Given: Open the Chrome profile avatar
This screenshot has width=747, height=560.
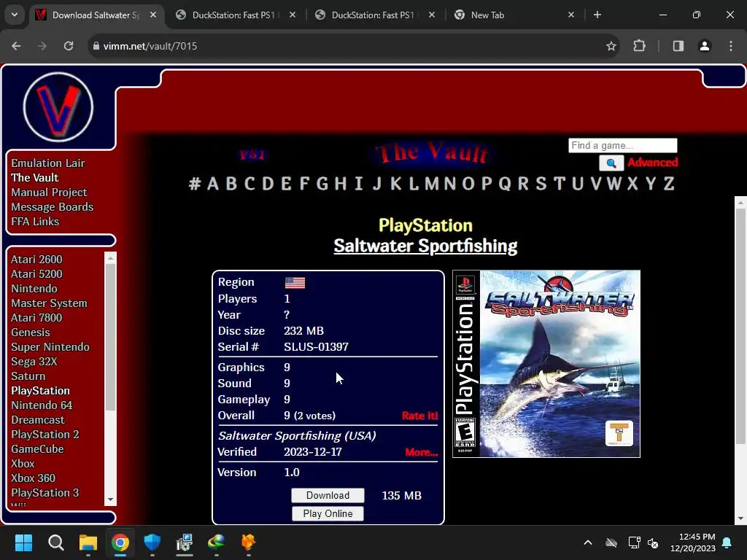Looking at the screenshot, I should pos(705,46).
